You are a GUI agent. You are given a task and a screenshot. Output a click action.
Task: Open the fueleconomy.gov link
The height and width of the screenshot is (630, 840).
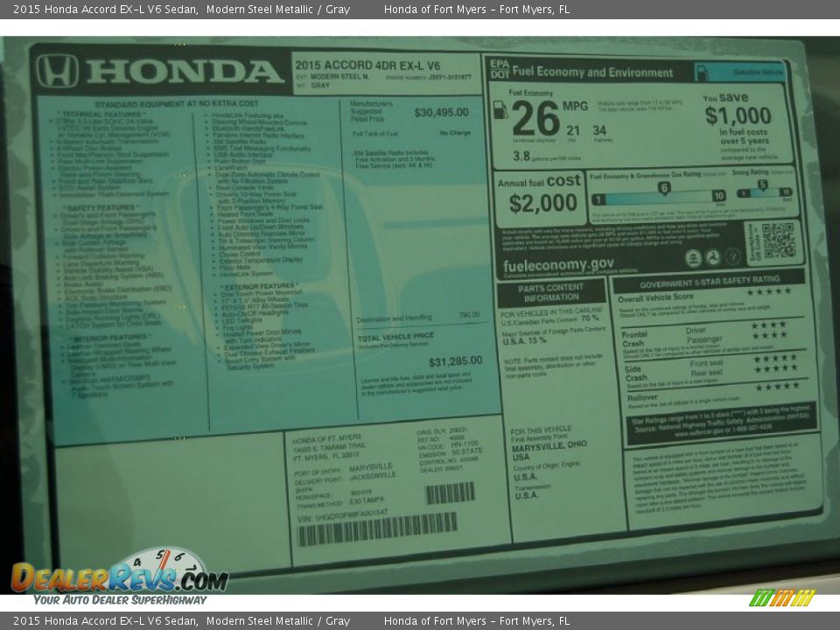click(x=559, y=262)
